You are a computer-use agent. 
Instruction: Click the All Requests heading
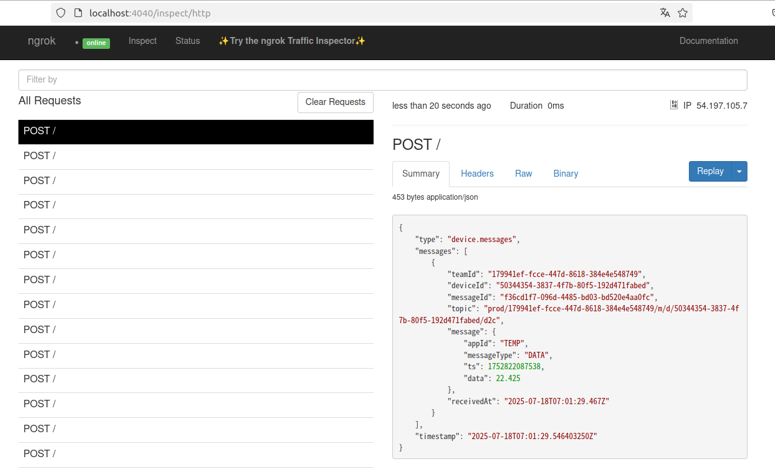[49, 101]
